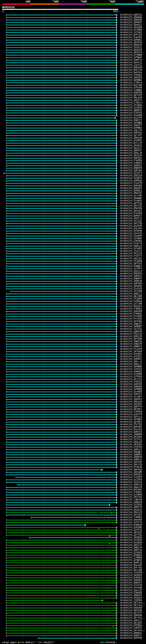Click the UniRef100_A7PU48 label
This screenshot has height=644, width=146.
tap(131, 87)
